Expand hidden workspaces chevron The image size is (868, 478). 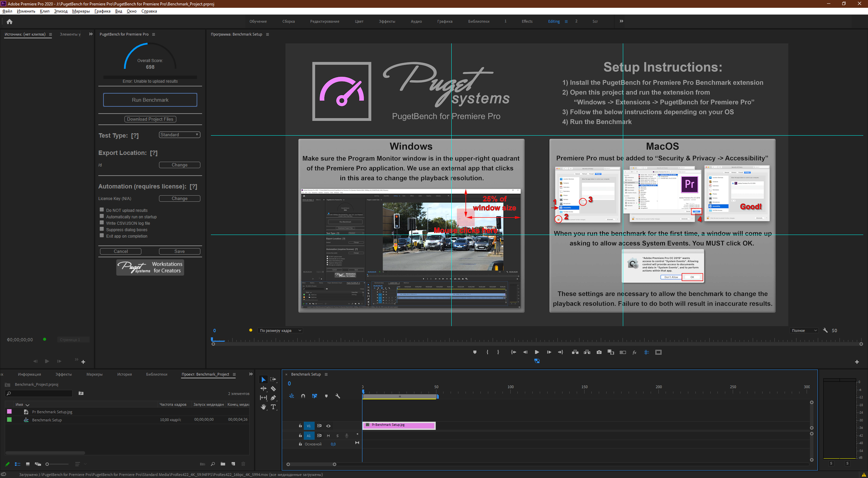click(621, 21)
